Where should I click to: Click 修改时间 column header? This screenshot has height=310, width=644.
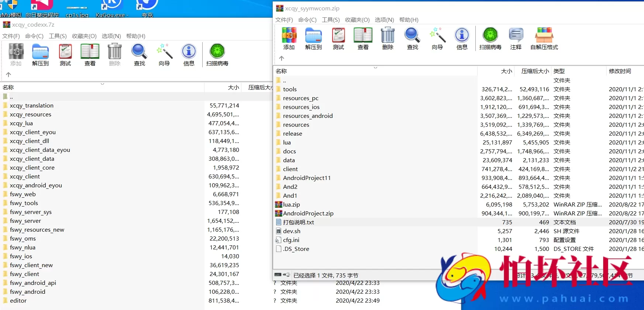(620, 71)
